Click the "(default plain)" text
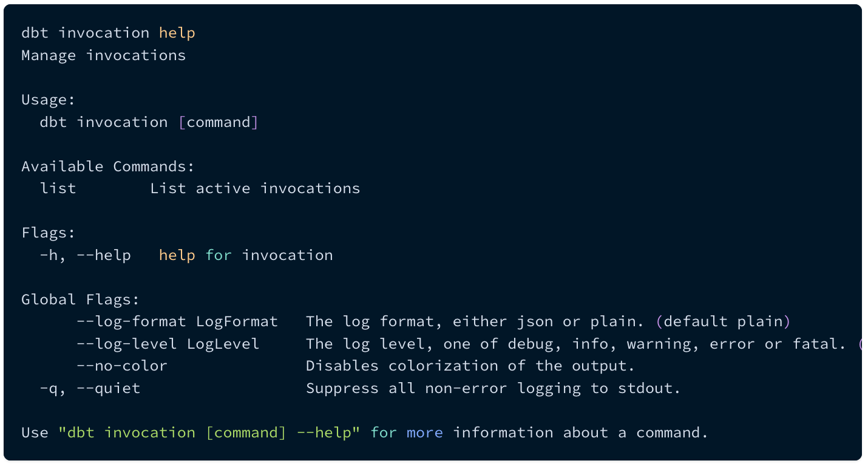The image size is (868, 469). (x=724, y=321)
